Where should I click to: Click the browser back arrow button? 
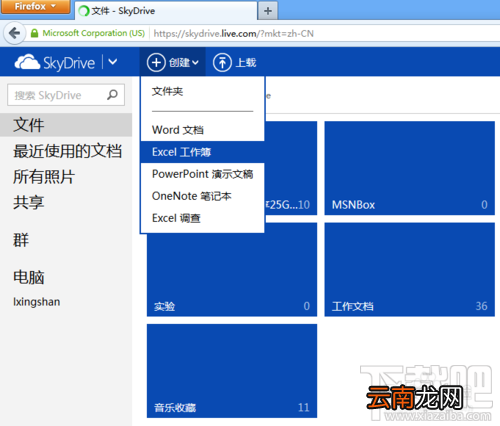[14, 33]
